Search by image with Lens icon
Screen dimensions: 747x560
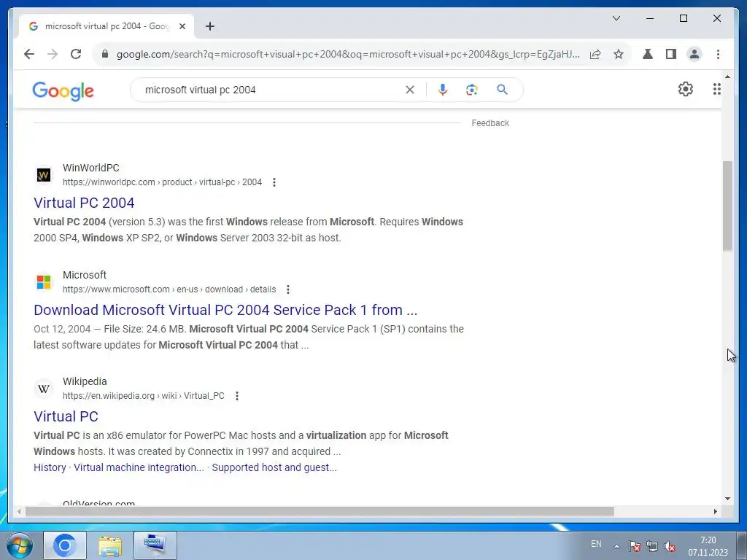pyautogui.click(x=472, y=90)
